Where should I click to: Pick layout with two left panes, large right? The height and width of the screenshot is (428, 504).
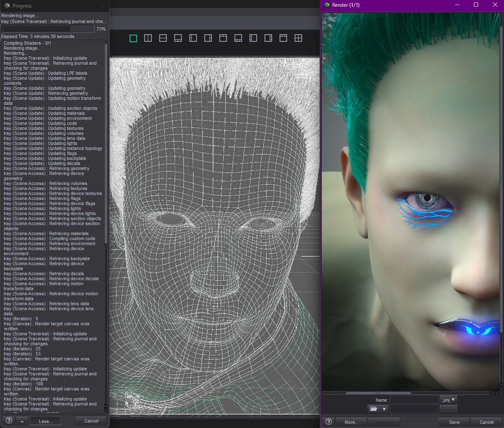(x=193, y=38)
